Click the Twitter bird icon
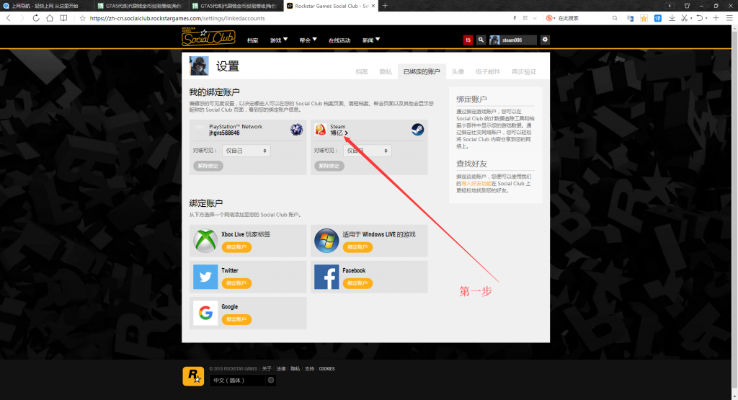The image size is (738, 400). tap(206, 277)
